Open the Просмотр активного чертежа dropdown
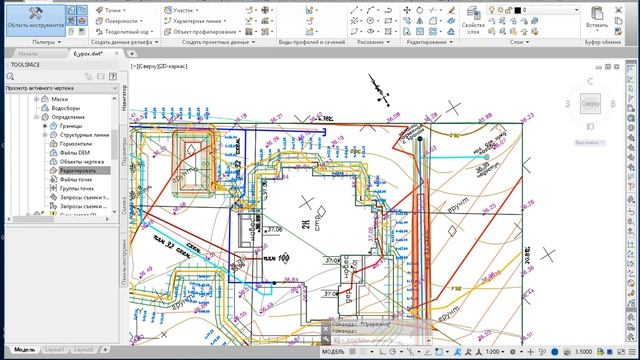This screenshot has height=360, width=640. click(x=62, y=88)
